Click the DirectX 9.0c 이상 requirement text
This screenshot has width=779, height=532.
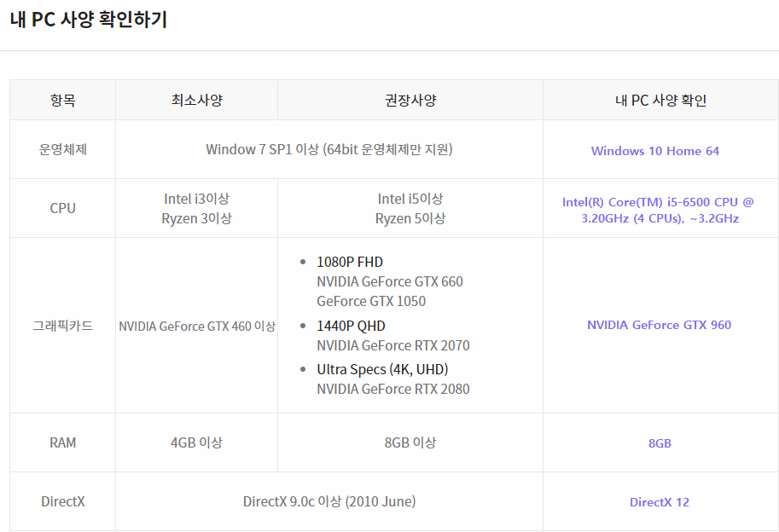(328, 501)
